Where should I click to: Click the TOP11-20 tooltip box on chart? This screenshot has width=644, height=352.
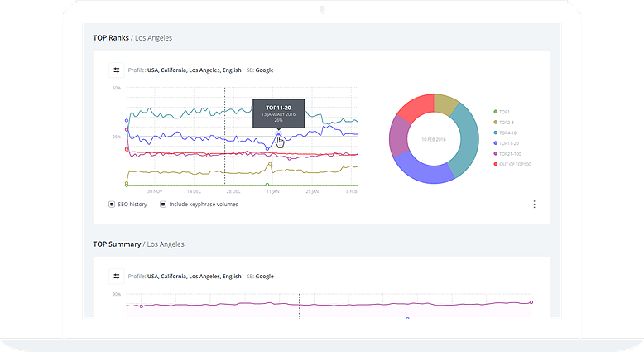click(x=278, y=113)
